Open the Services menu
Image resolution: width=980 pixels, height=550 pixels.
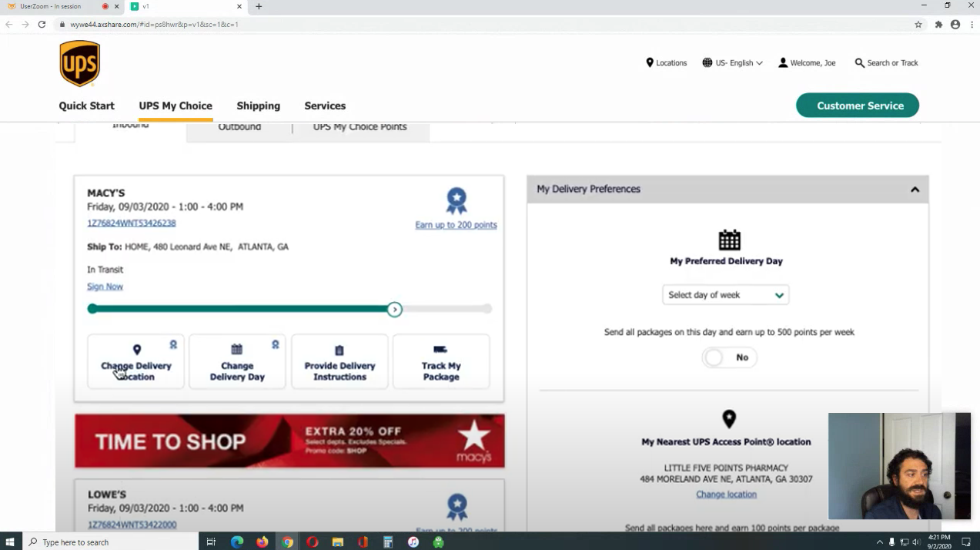325,106
